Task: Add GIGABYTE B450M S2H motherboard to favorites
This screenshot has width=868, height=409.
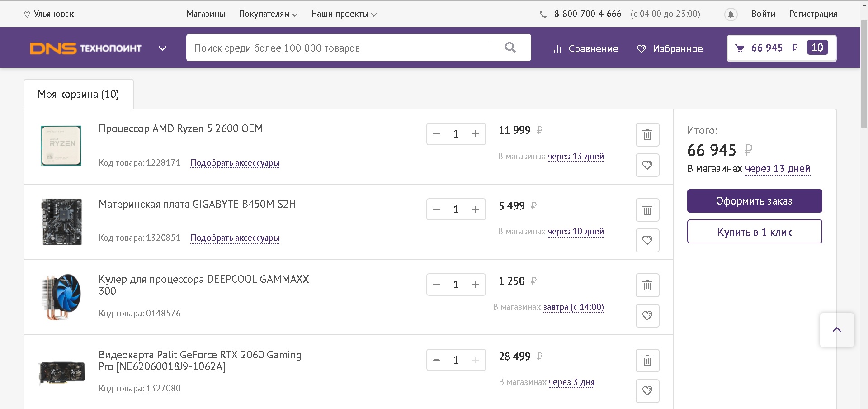Action: (647, 240)
